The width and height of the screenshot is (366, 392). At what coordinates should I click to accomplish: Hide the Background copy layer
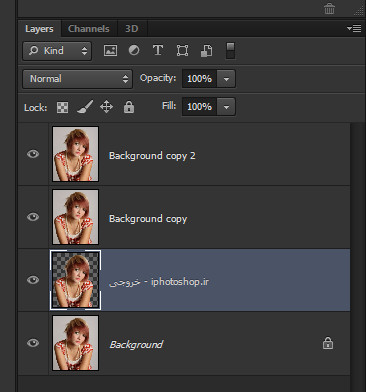pos(33,217)
